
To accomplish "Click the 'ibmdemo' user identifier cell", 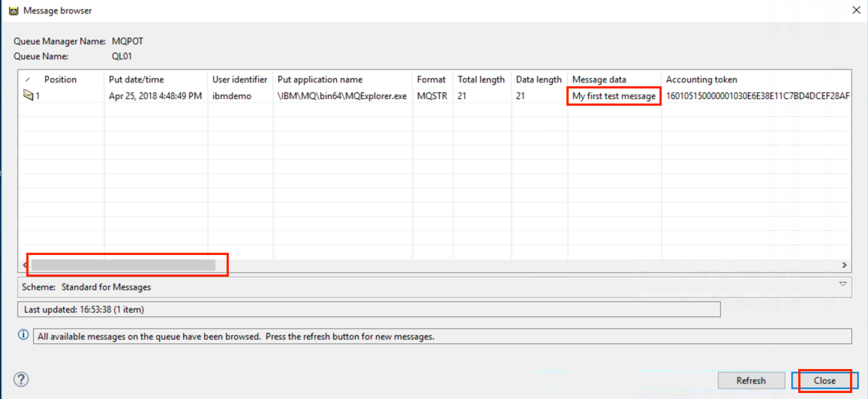I will (x=232, y=96).
